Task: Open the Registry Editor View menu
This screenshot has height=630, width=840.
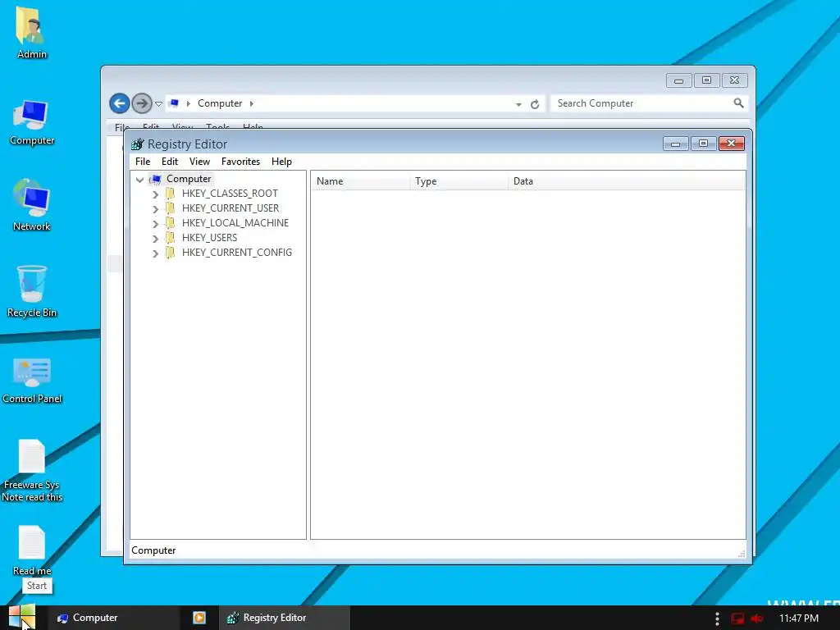Action: tap(199, 162)
